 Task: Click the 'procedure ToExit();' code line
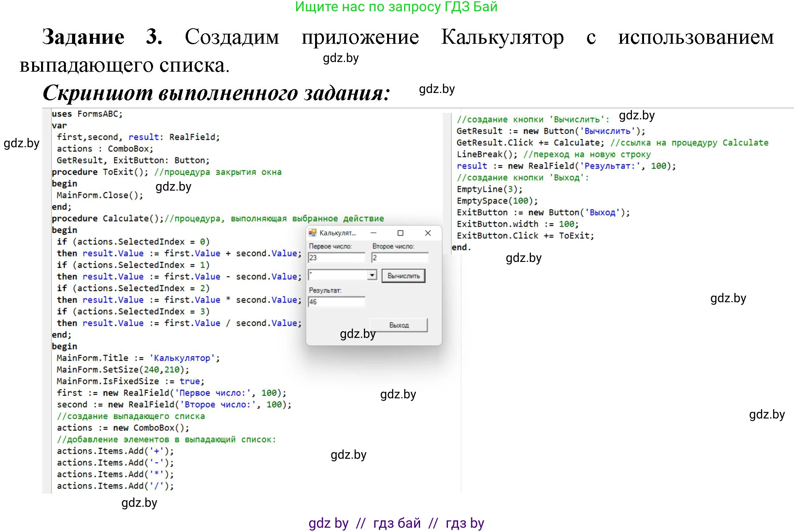[x=100, y=172]
